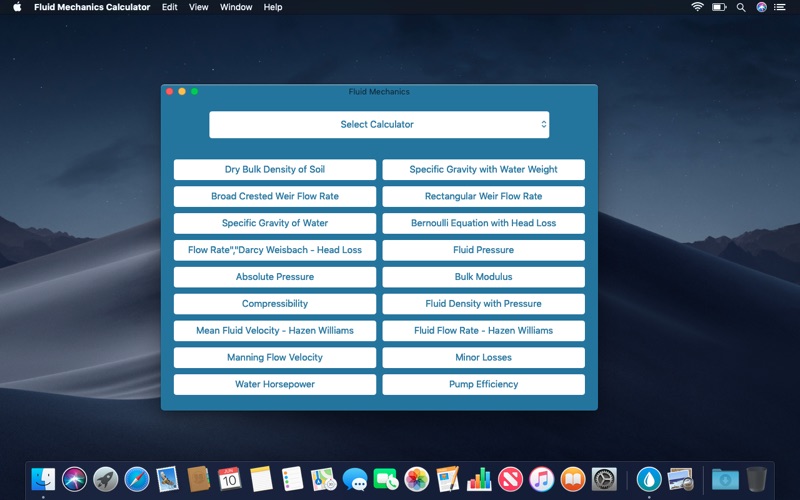Open Messages speech bubble icon
Image resolution: width=800 pixels, height=500 pixels.
click(355, 479)
